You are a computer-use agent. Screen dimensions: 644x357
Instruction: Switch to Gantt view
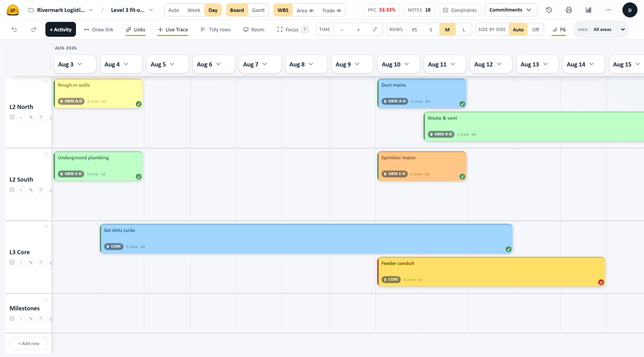click(x=258, y=10)
